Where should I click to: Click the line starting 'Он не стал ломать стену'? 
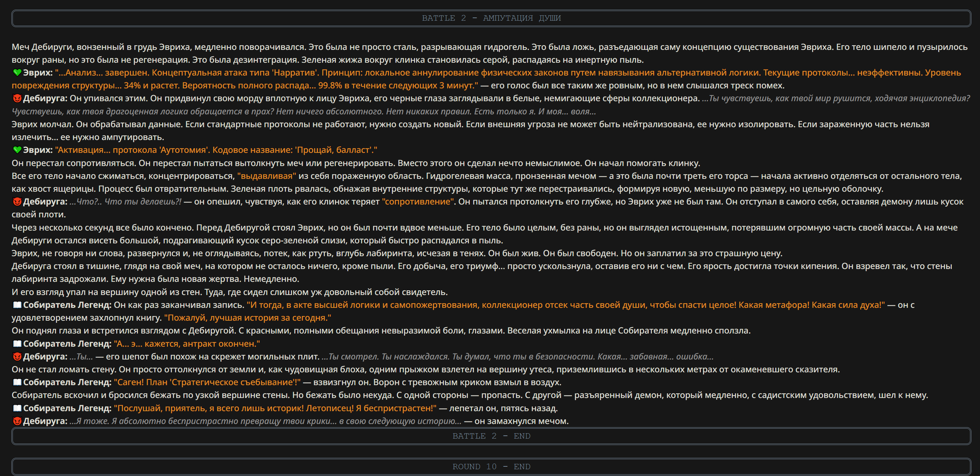pos(426,369)
